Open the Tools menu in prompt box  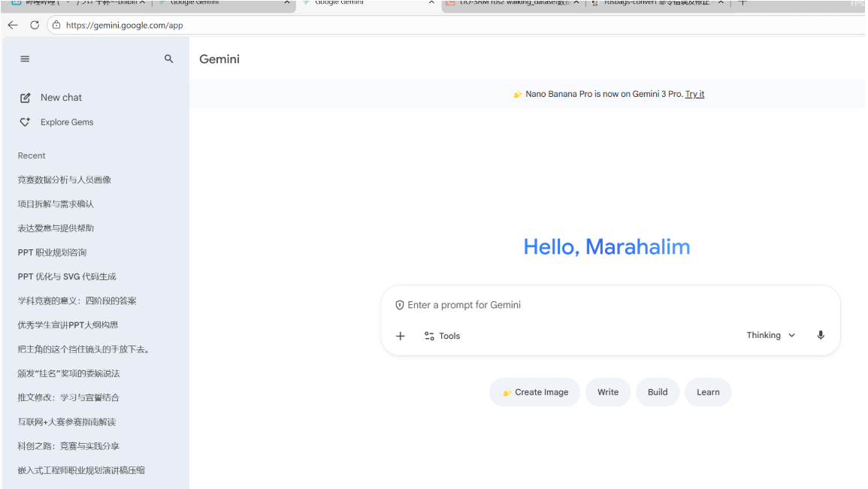[x=442, y=336]
